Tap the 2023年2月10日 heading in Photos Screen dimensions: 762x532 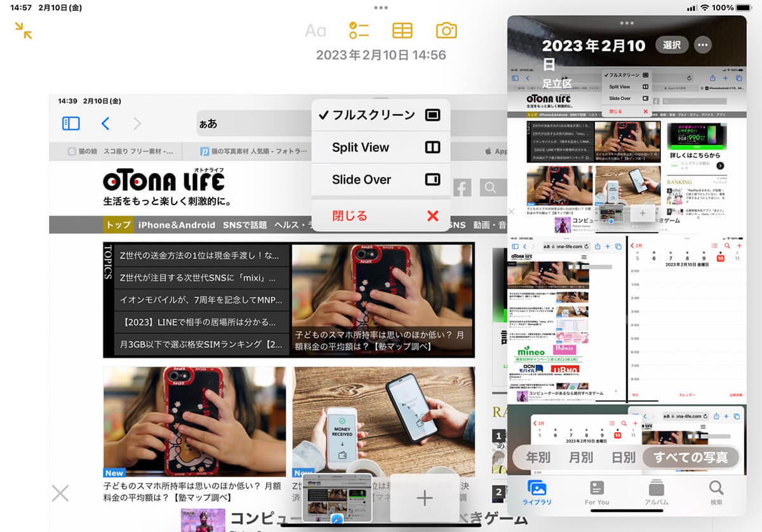[593, 54]
